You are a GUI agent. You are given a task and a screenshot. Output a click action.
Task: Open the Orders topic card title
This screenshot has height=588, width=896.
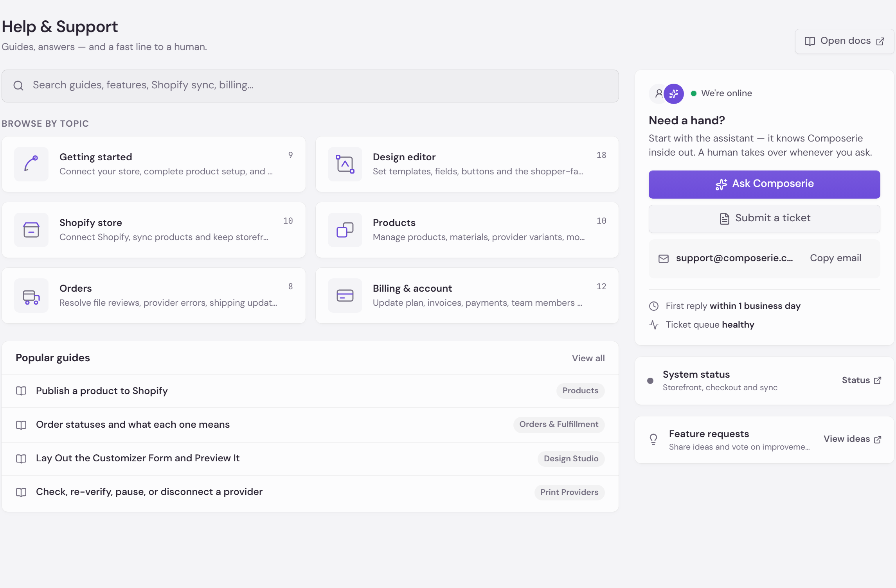tap(76, 289)
